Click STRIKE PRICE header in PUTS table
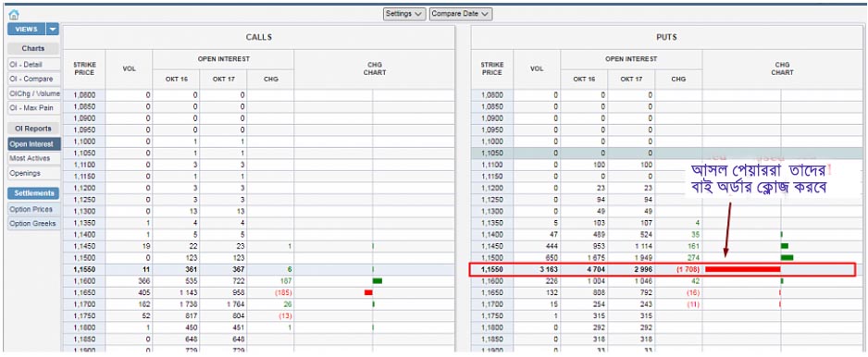 [492, 68]
